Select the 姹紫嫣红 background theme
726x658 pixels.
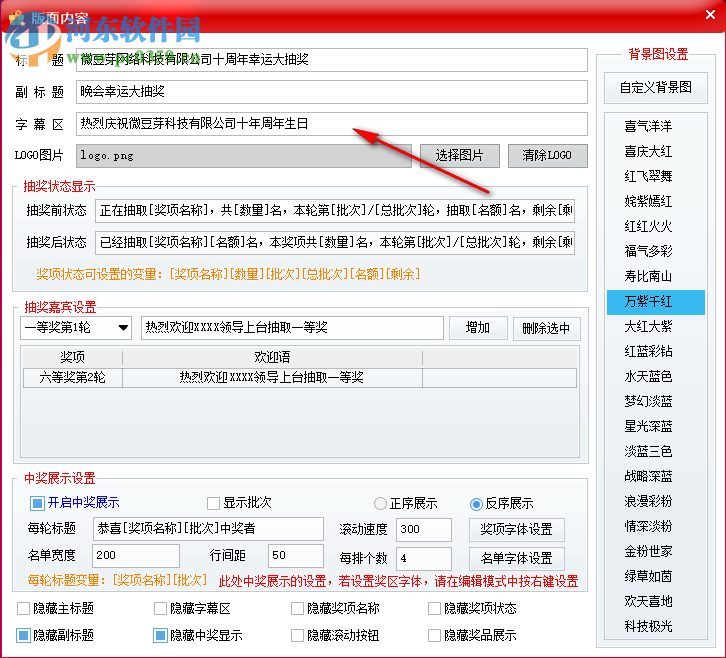coord(656,201)
